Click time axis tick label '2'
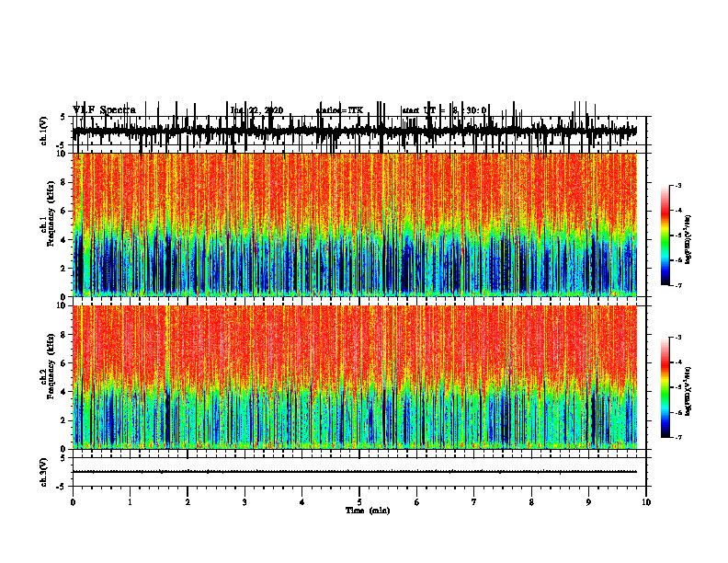Image resolution: width=728 pixels, height=563 pixels. click(x=188, y=502)
